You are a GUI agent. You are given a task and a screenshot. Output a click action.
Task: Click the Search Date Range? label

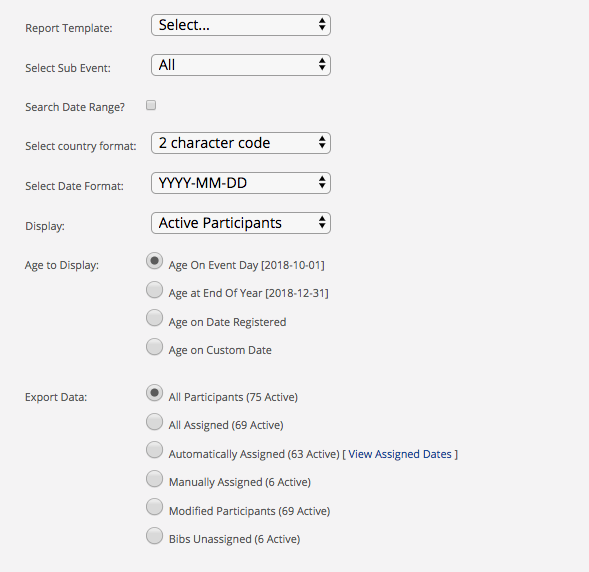point(75,107)
